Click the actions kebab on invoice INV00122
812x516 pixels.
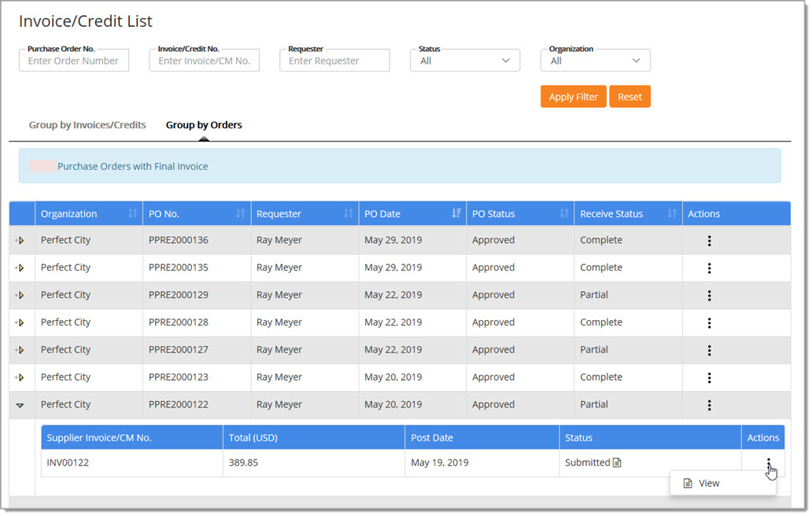click(x=767, y=463)
